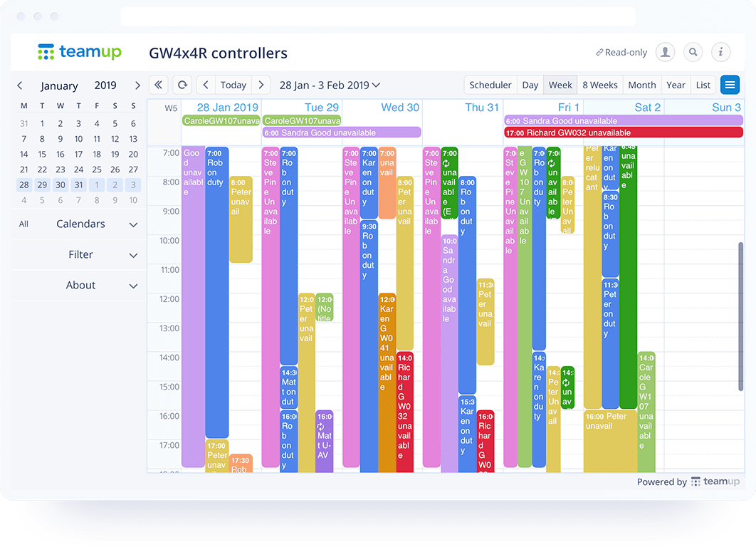The width and height of the screenshot is (756, 547).
Task: Jump back using the double-chevron icon
Action: [x=158, y=85]
